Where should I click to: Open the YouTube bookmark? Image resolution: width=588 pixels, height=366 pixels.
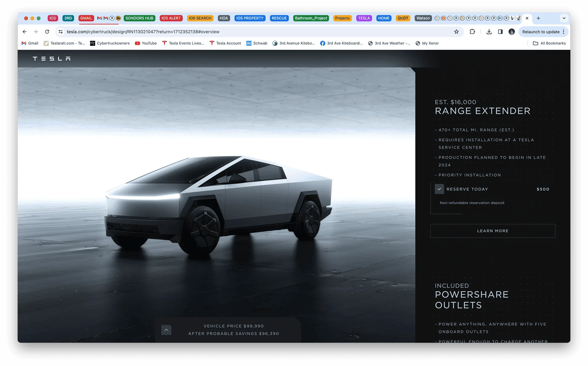pyautogui.click(x=146, y=43)
